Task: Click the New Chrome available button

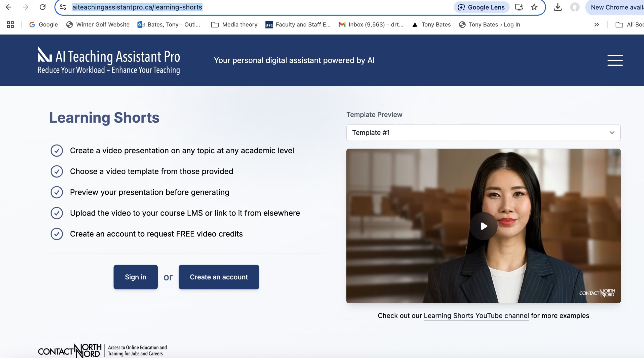Action: pyautogui.click(x=615, y=7)
